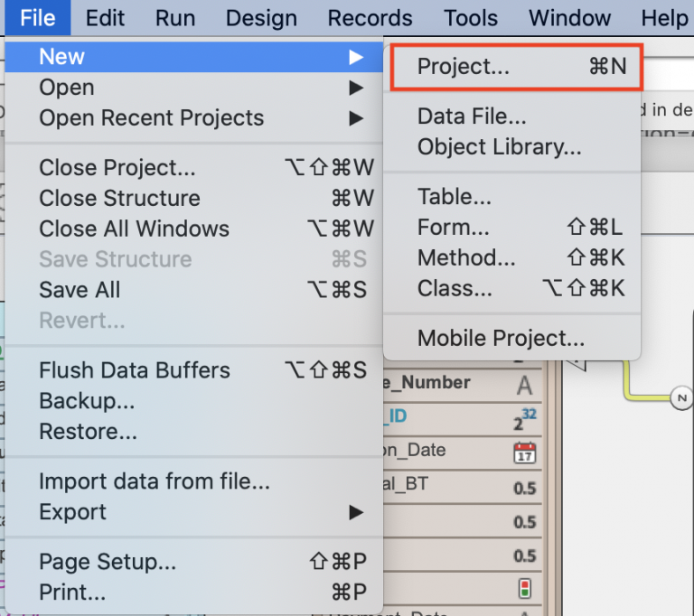Click the 2^32 long integer type icon

tap(525, 418)
